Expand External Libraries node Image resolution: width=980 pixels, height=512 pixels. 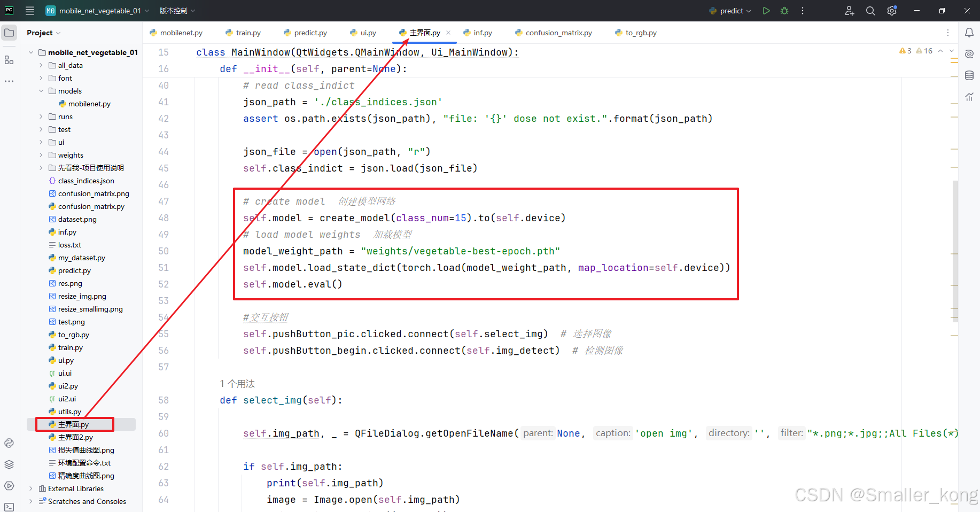(31, 488)
